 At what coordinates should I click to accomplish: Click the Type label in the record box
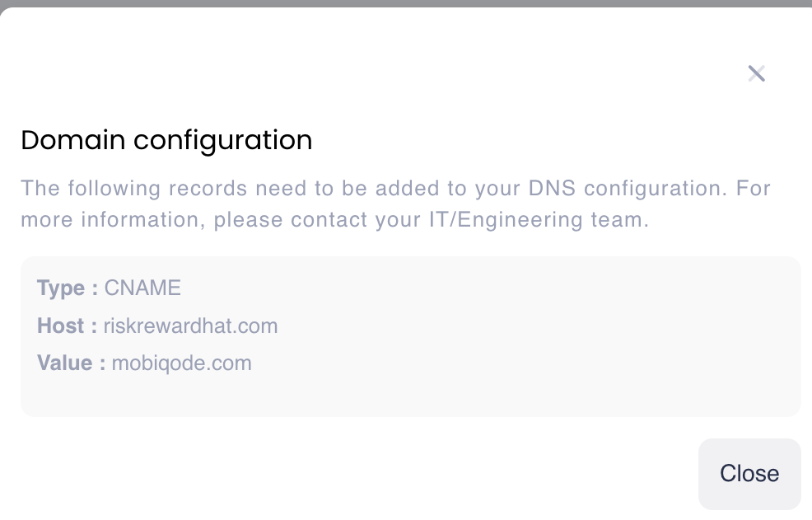58,288
